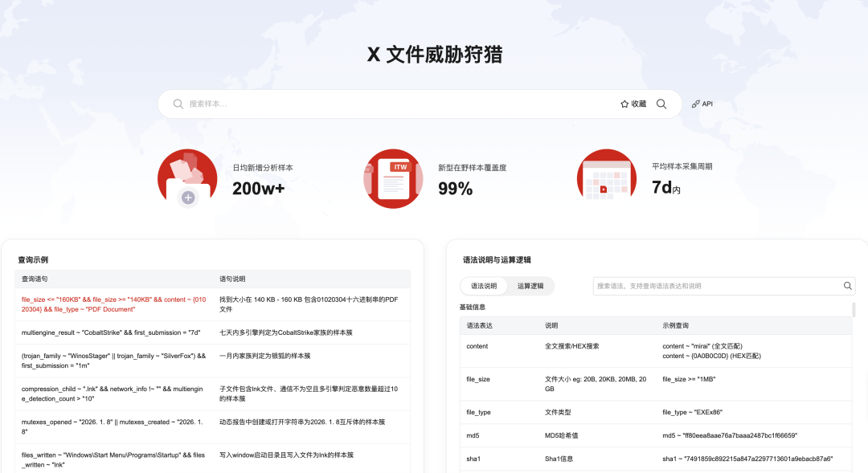Viewport: 868px width, 473px height.
Task: Select the mutexes_opened 2026. 1. 8 query
Action: pos(113,426)
